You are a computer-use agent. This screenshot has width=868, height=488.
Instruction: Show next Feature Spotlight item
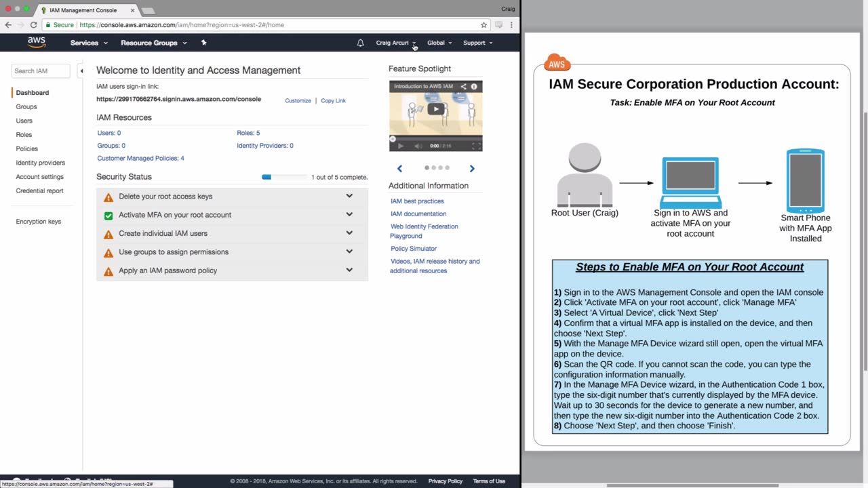[472, 169]
